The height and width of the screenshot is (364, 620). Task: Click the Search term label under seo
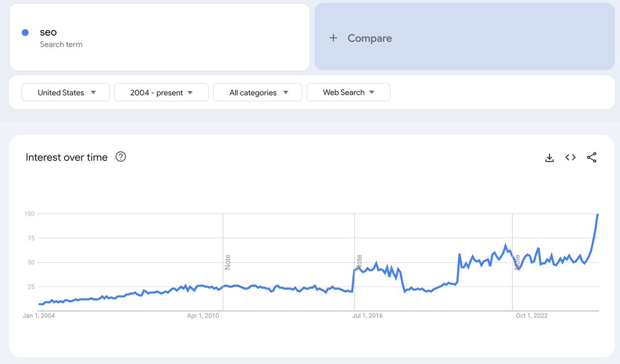tap(61, 44)
